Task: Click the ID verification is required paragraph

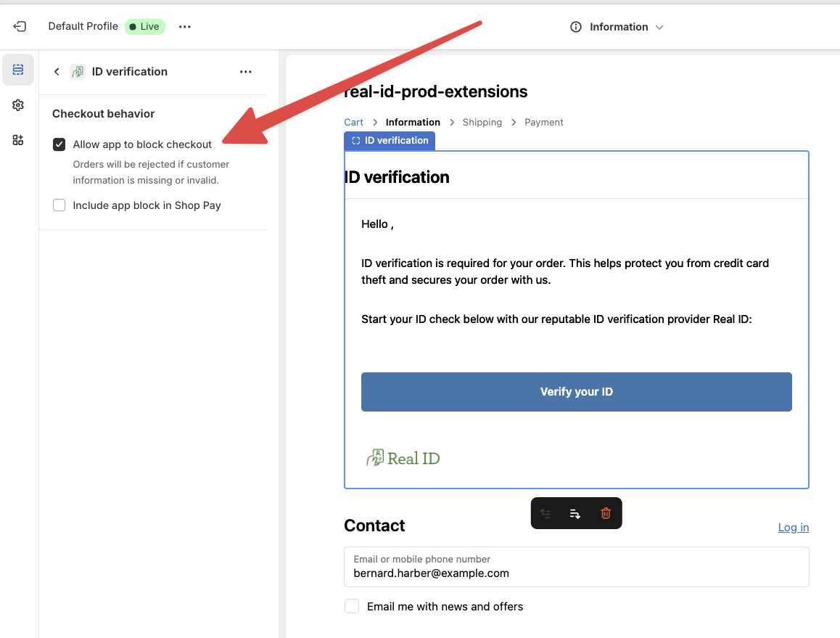Action: point(565,271)
